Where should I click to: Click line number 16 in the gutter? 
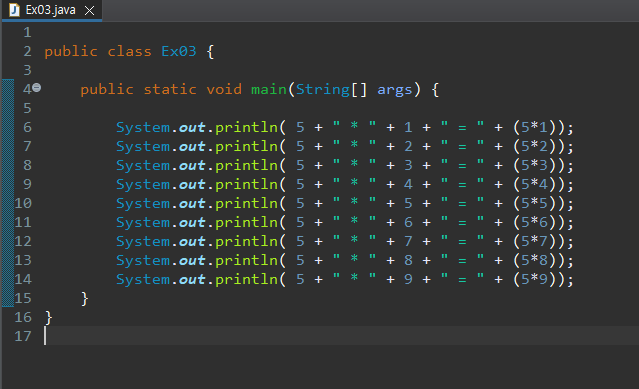[23, 317]
